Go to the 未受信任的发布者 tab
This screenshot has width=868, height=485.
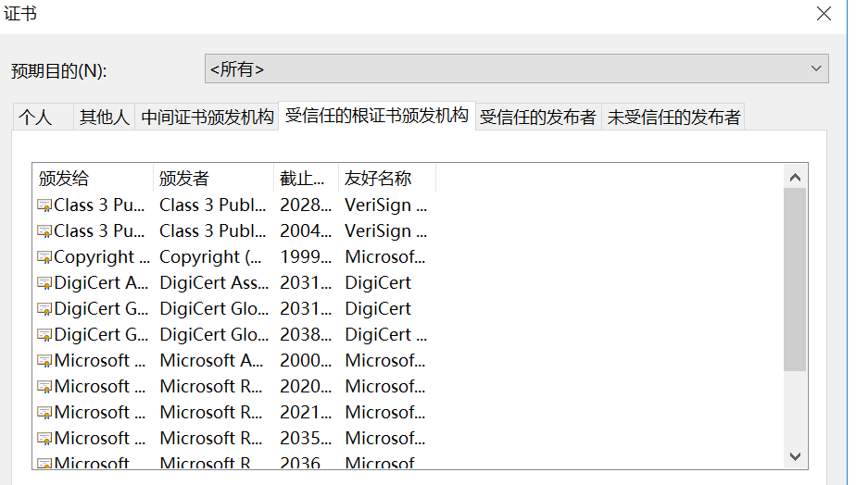tap(673, 117)
